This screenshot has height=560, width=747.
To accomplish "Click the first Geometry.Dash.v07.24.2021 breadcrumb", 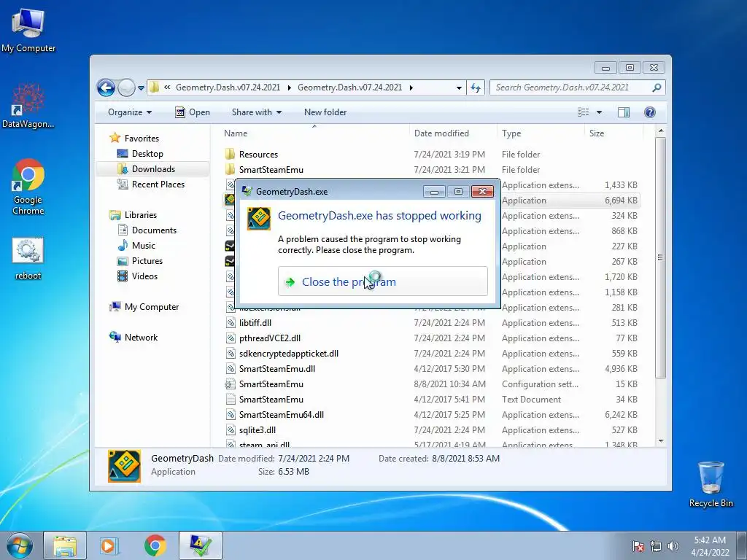I will (228, 87).
